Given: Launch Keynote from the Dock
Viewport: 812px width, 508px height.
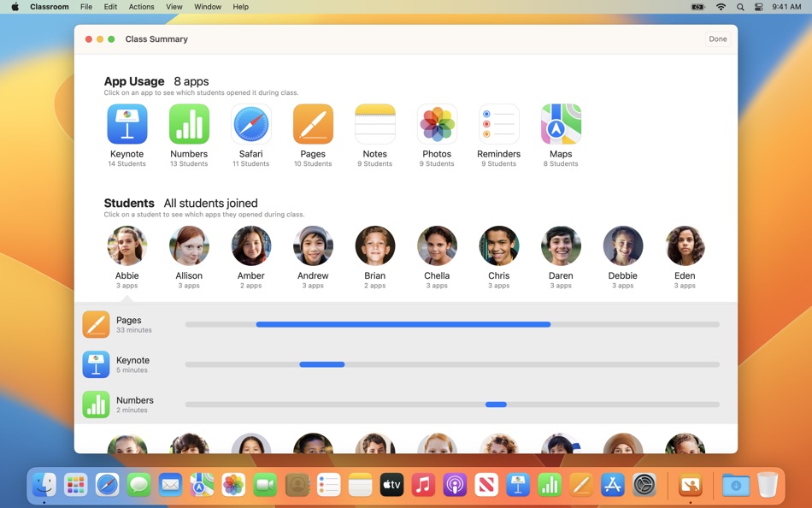Looking at the screenshot, I should 518,485.
